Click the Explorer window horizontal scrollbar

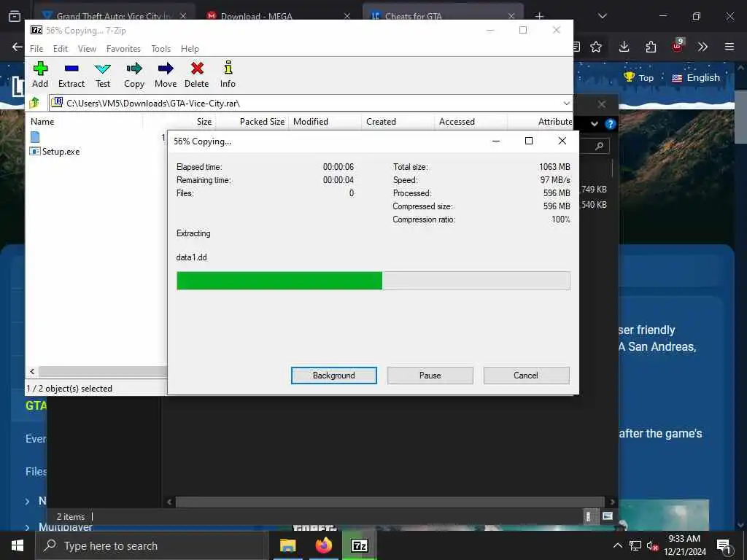[x=390, y=502]
